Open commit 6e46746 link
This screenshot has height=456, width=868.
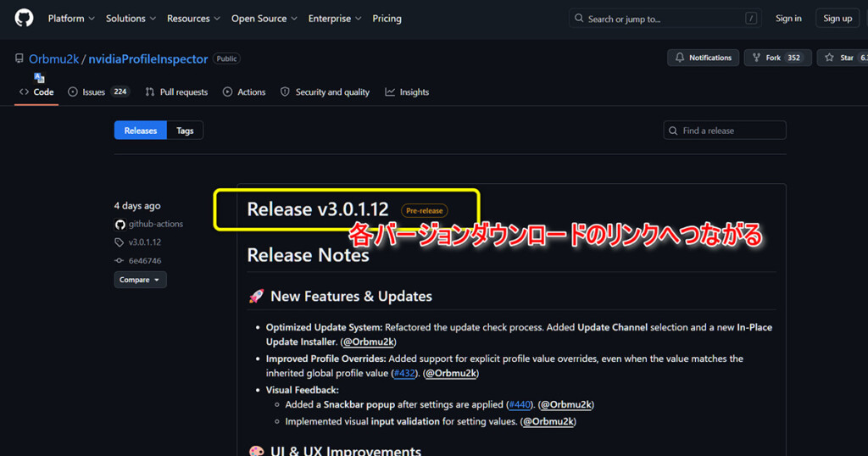click(144, 261)
